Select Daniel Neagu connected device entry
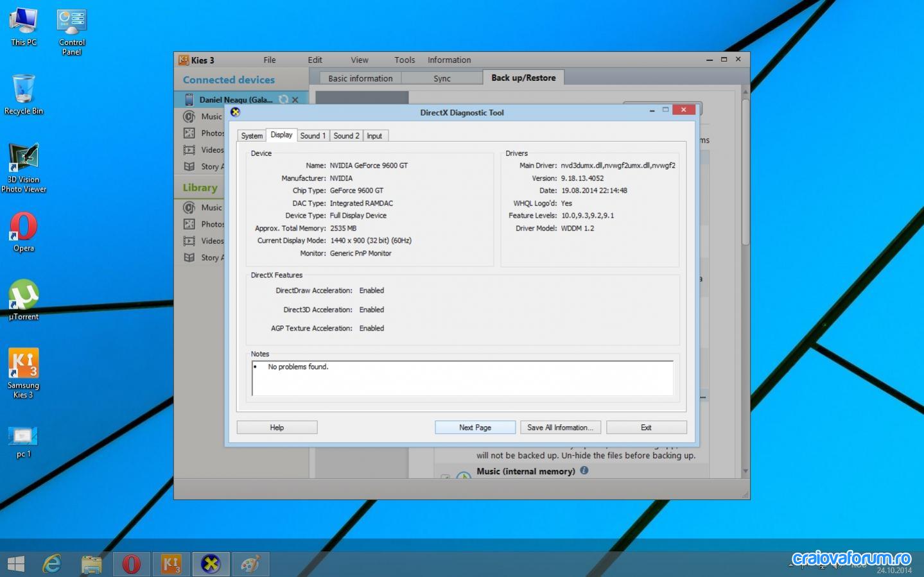This screenshot has height=577, width=924. 241,99
